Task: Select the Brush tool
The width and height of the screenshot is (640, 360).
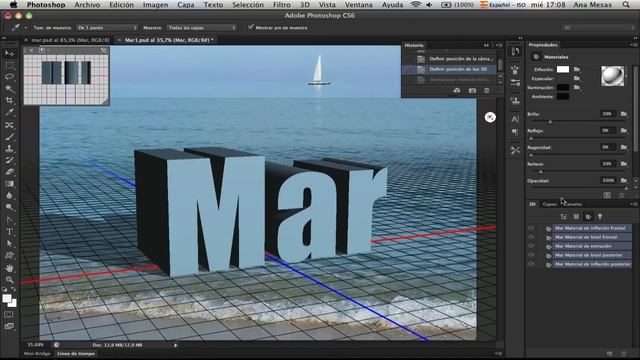Action: point(9,136)
